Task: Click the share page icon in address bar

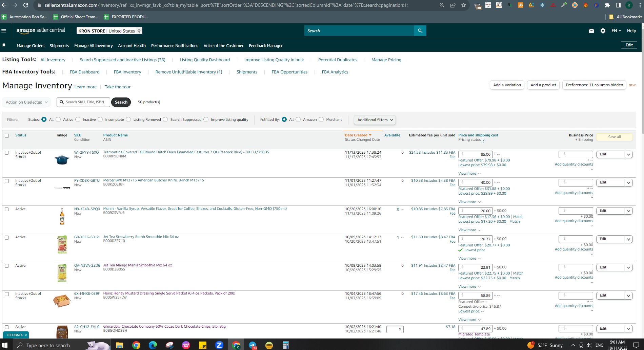Action: click(453, 5)
